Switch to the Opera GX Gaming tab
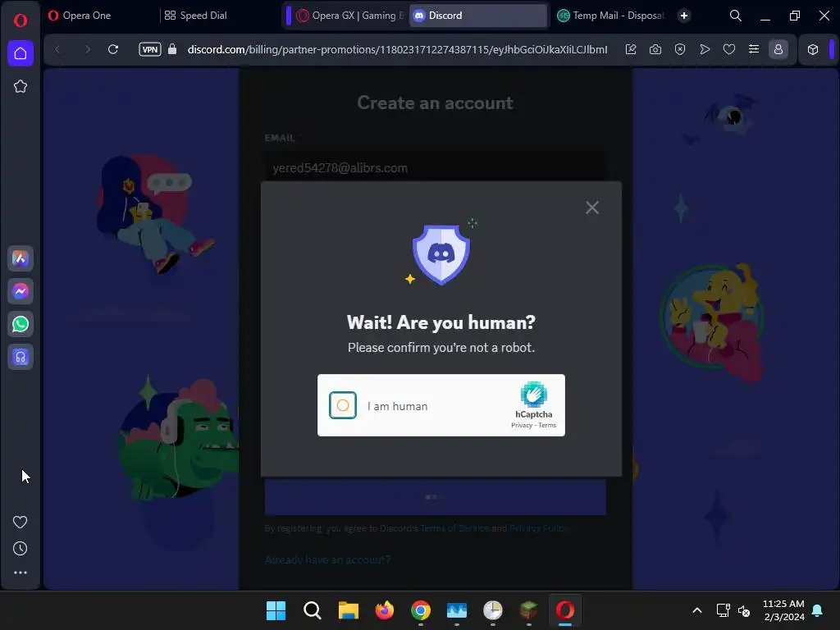840x630 pixels. click(x=350, y=16)
